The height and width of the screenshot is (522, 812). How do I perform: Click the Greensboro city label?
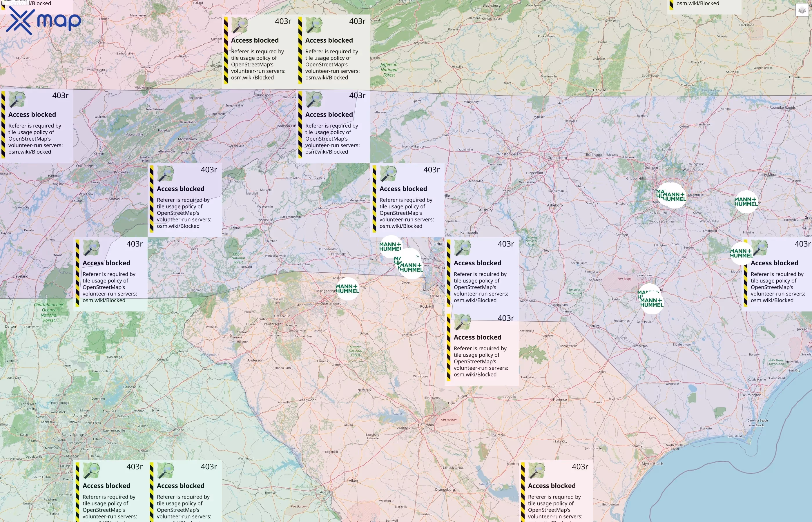point(557,158)
